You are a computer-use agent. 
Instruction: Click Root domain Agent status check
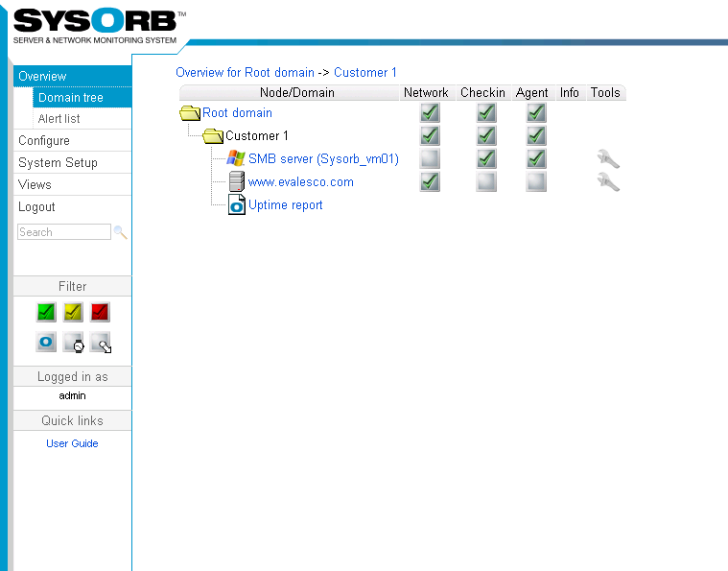(x=536, y=113)
